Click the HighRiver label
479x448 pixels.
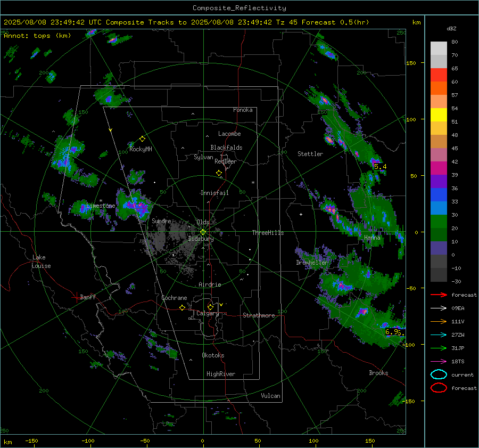(x=221, y=374)
